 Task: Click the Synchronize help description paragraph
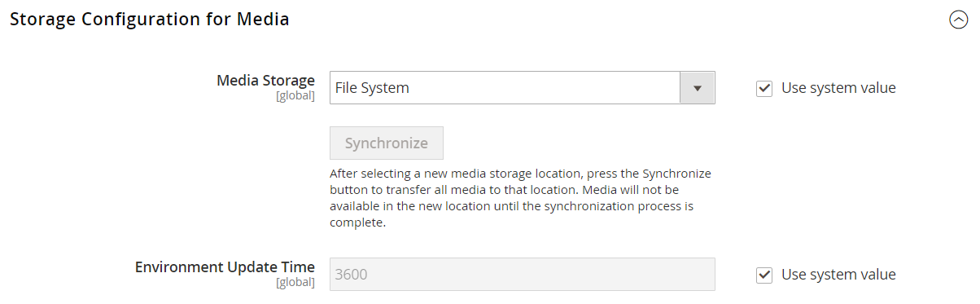pyautogui.click(x=521, y=198)
